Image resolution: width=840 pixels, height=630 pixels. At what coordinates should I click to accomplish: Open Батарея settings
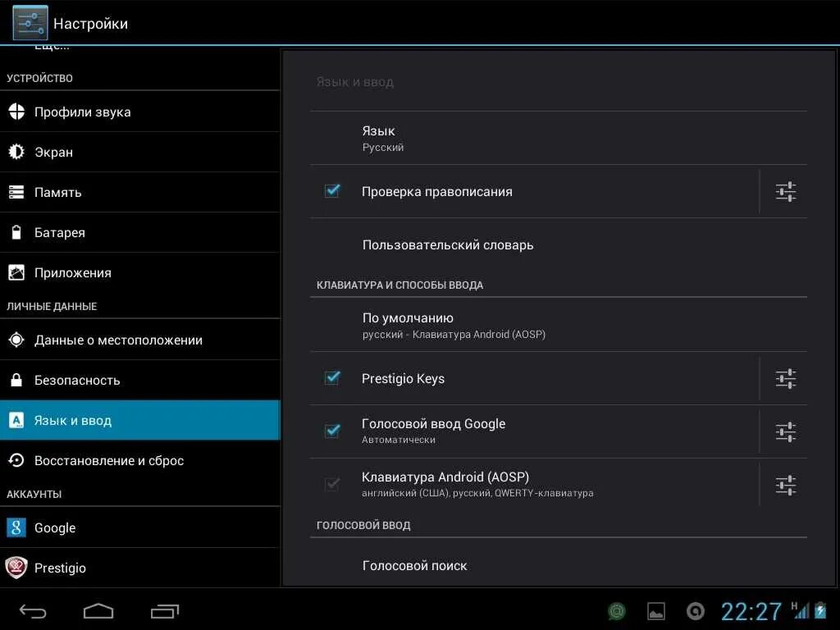click(x=139, y=232)
